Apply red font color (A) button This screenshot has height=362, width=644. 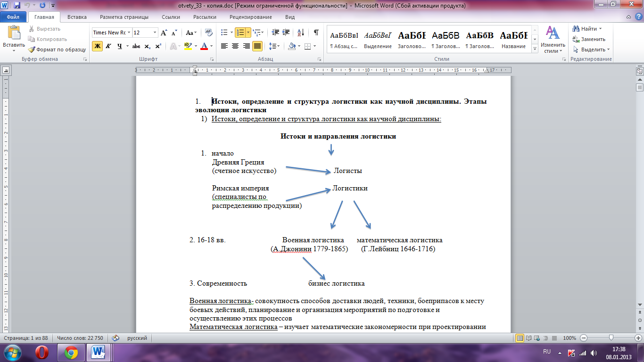(x=204, y=46)
